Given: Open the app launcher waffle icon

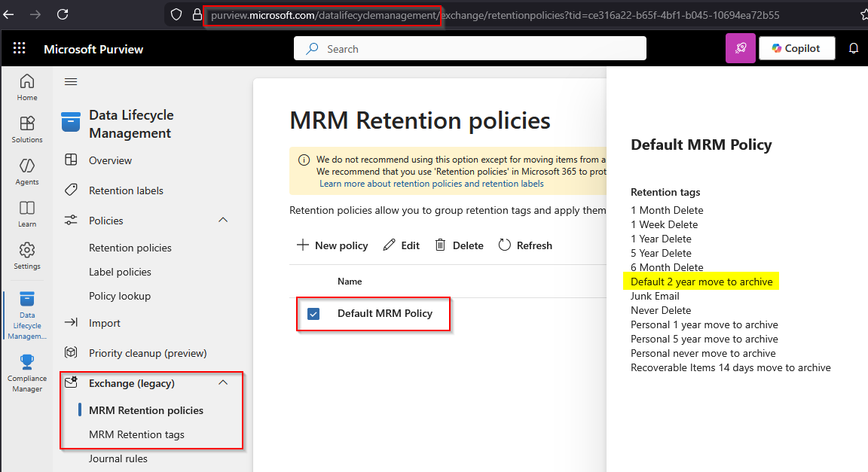Looking at the screenshot, I should [x=19, y=48].
